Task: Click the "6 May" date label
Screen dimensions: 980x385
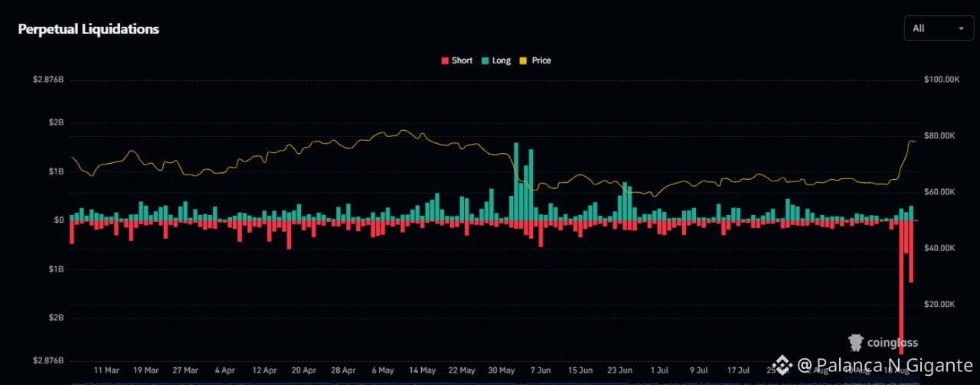Action: pyautogui.click(x=382, y=370)
